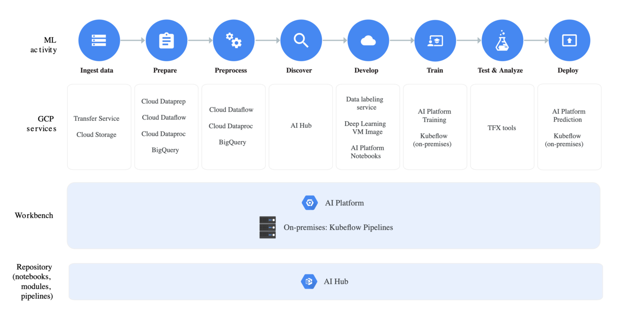Click the 'Repository (notebooks, modules, pipelines)' label

point(33,281)
